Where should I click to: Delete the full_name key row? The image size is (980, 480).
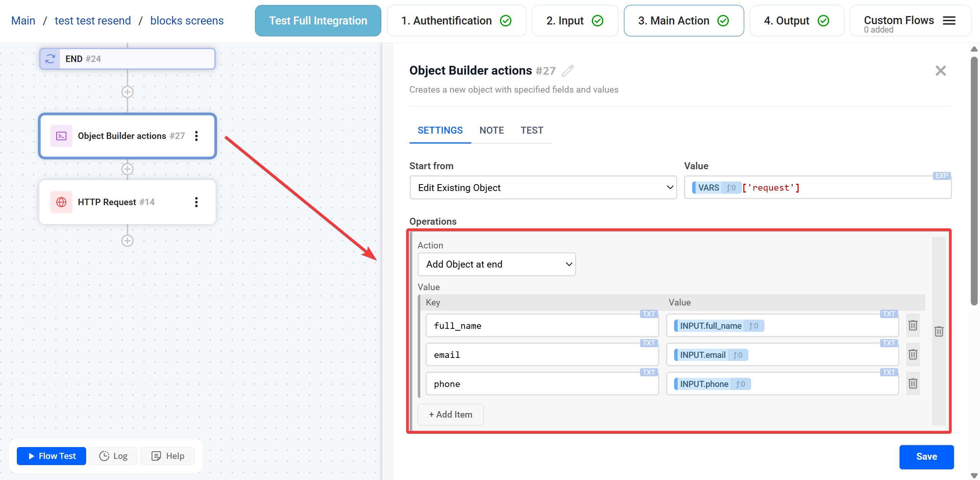[x=913, y=325]
